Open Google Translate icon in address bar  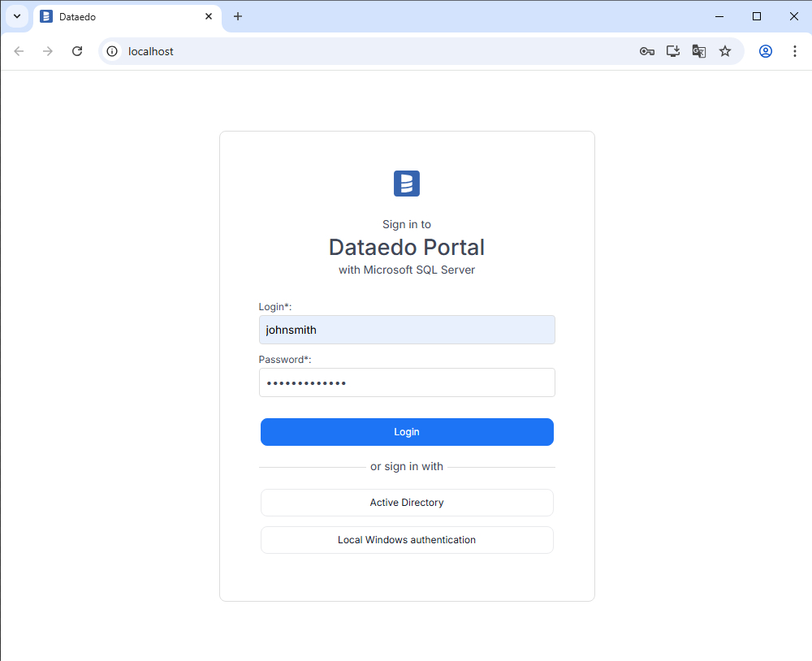point(698,50)
